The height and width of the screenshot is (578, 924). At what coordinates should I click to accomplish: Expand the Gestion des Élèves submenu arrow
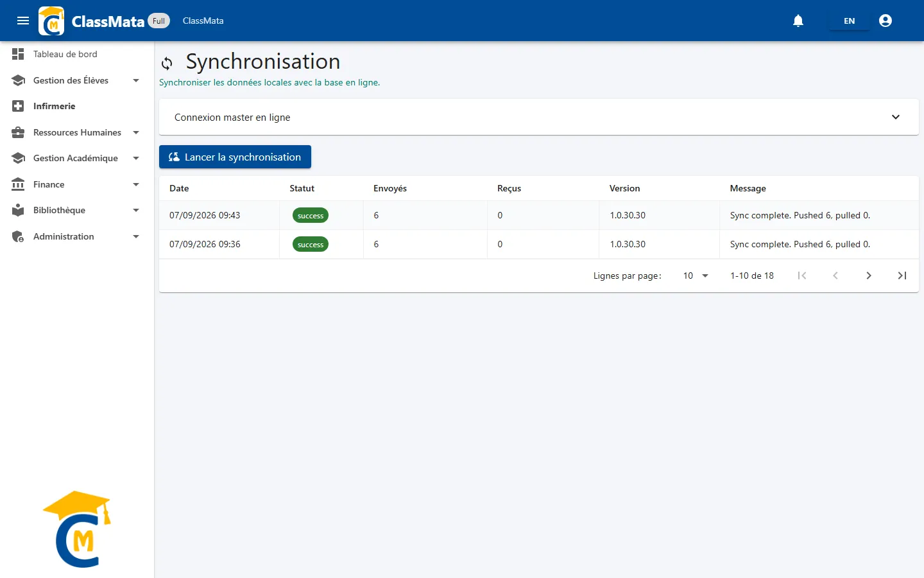[136, 80]
